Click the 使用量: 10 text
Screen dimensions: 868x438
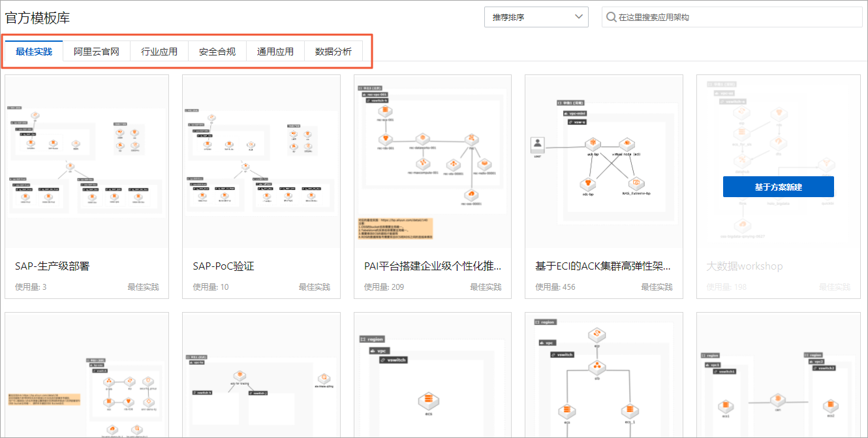click(x=211, y=287)
